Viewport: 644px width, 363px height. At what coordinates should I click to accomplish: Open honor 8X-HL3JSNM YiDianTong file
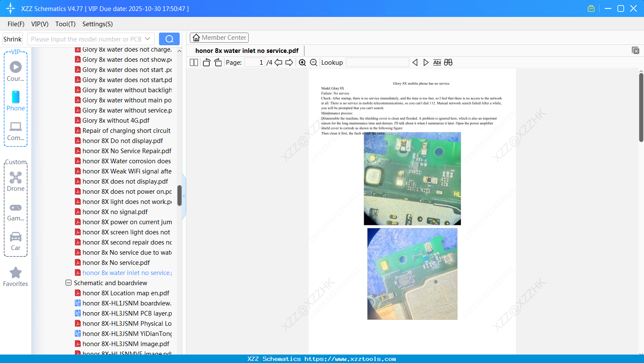pyautogui.click(x=123, y=334)
